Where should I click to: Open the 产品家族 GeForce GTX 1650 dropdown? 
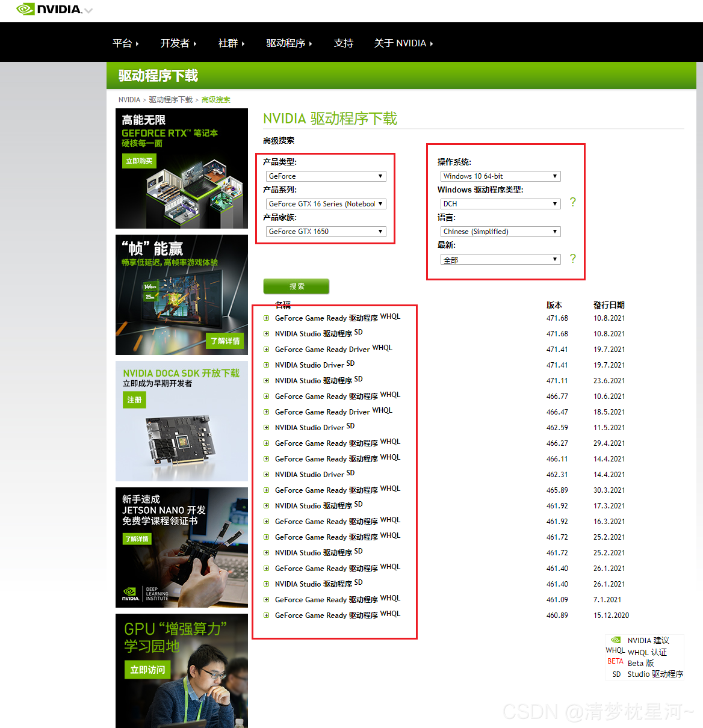[x=326, y=232]
